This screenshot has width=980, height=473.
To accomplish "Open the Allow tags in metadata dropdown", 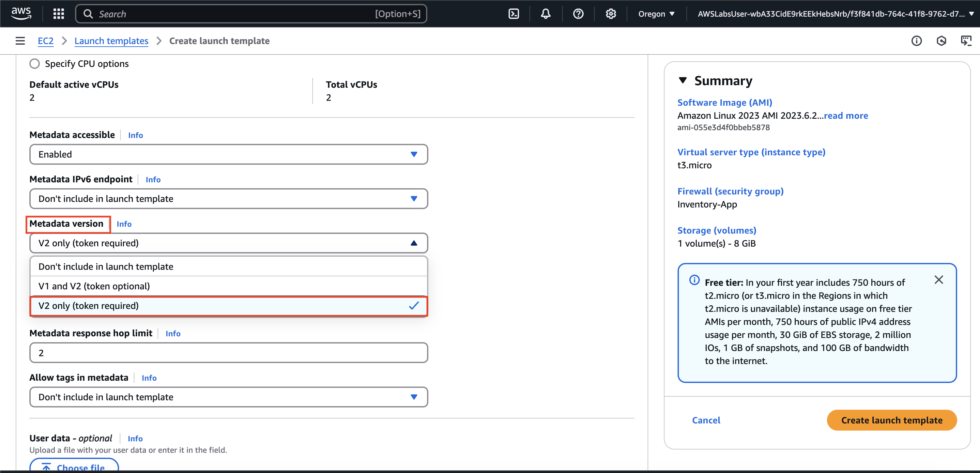I will coord(229,397).
